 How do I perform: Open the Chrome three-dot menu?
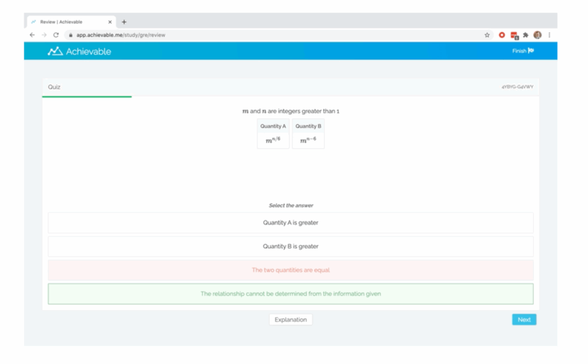550,34
